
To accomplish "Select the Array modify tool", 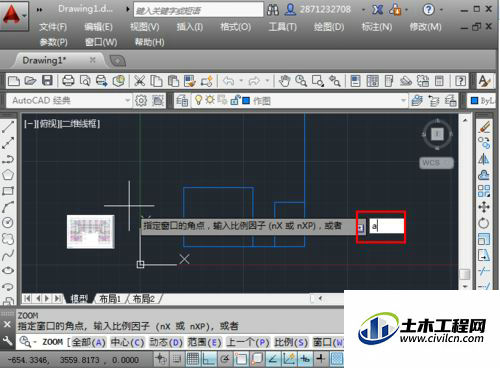I will [x=484, y=191].
